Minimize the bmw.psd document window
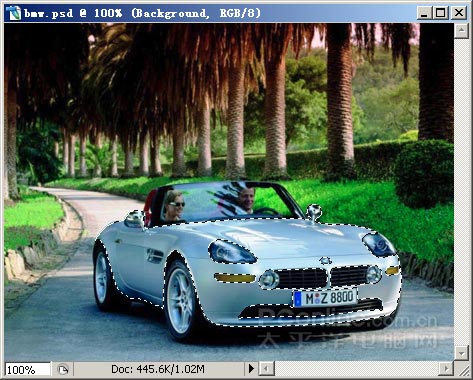The image size is (473, 380). pyautogui.click(x=424, y=13)
